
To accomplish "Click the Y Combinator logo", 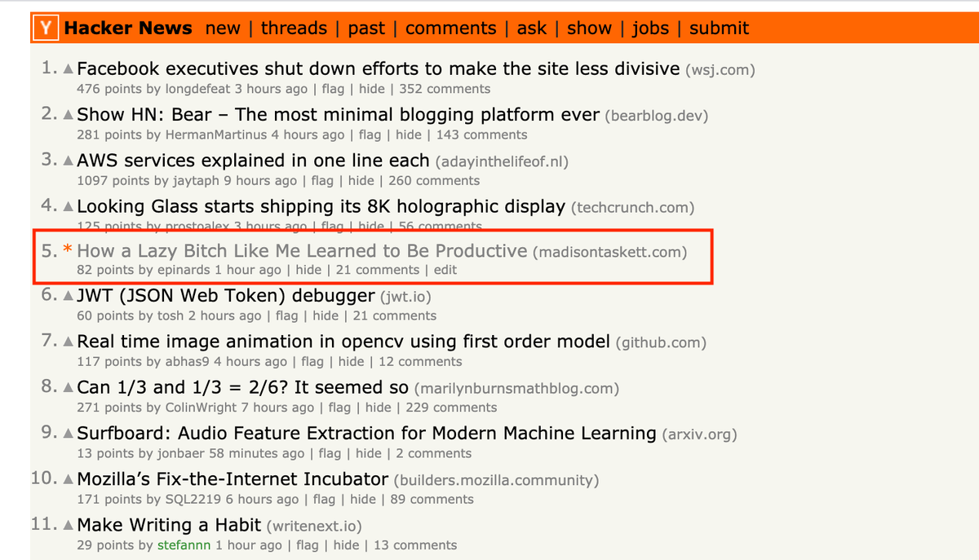I will click(x=45, y=27).
